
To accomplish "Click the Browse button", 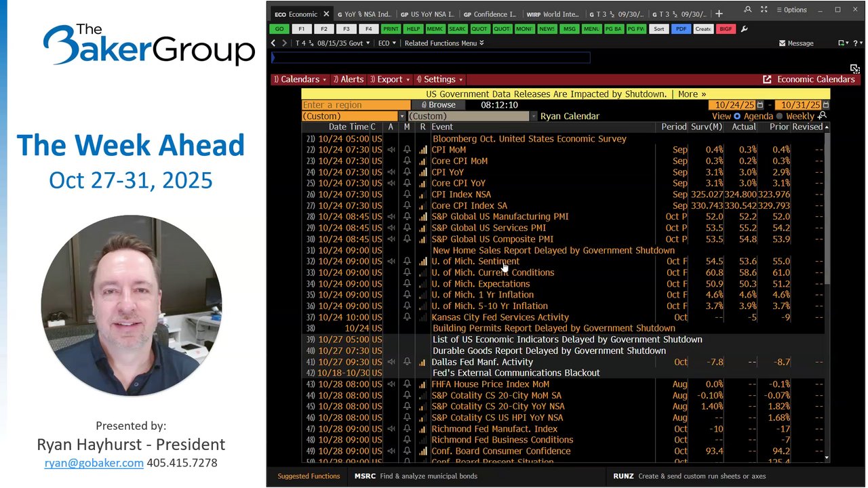I will (438, 105).
